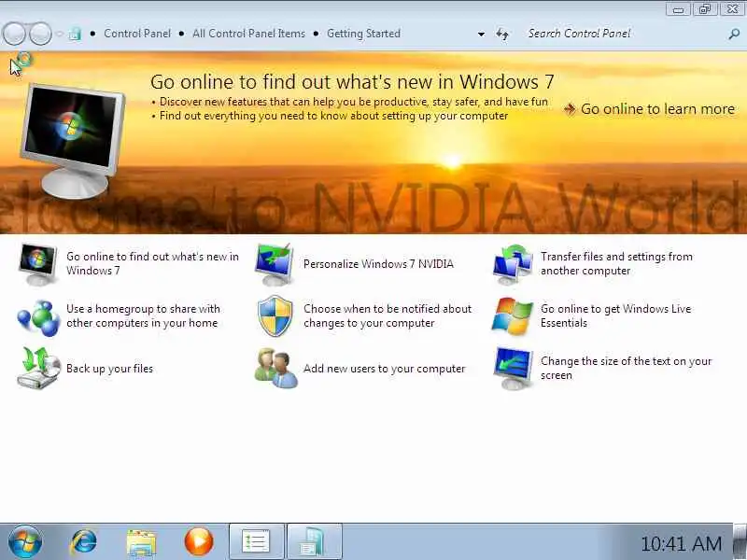Select Back up your files label
This screenshot has height=560, width=747.
[109, 369]
